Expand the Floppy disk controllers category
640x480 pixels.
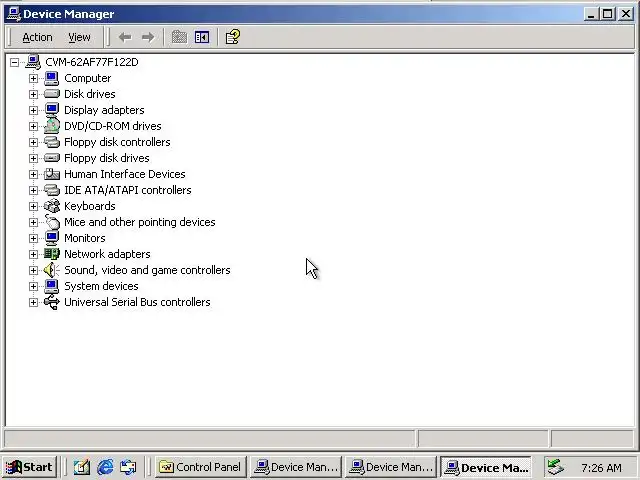coord(33,142)
